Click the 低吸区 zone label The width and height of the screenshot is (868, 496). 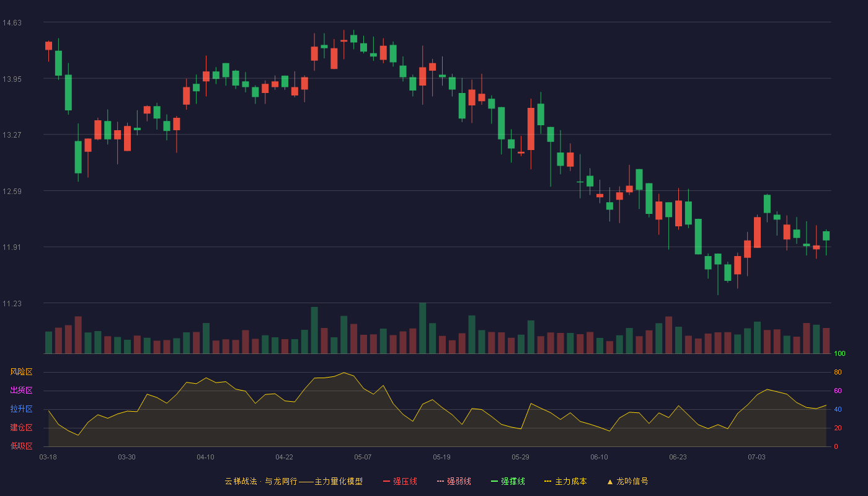(x=21, y=445)
